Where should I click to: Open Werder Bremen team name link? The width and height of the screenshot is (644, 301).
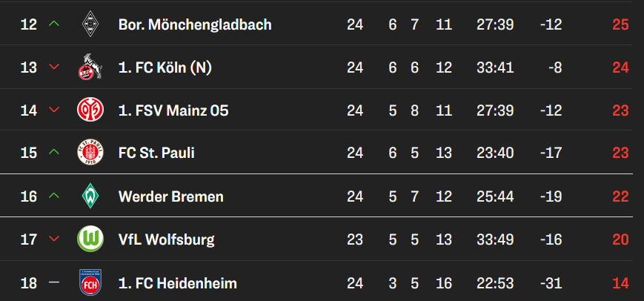click(170, 196)
